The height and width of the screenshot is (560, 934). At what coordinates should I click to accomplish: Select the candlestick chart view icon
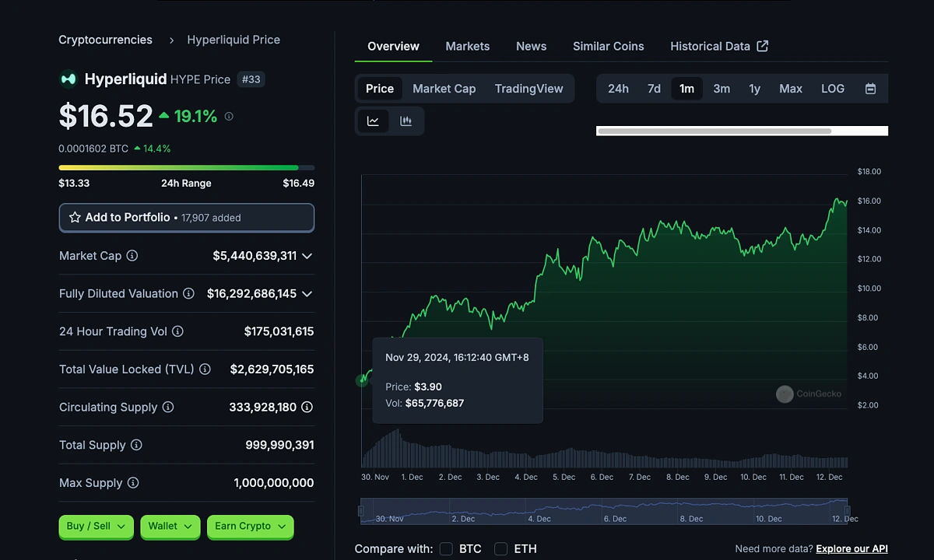coord(406,121)
